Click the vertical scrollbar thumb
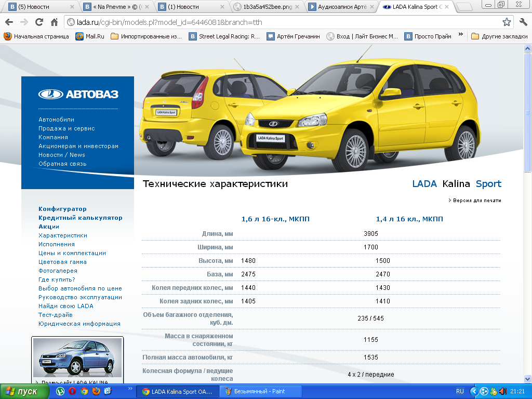The height and width of the screenshot is (399, 532). tap(528, 113)
